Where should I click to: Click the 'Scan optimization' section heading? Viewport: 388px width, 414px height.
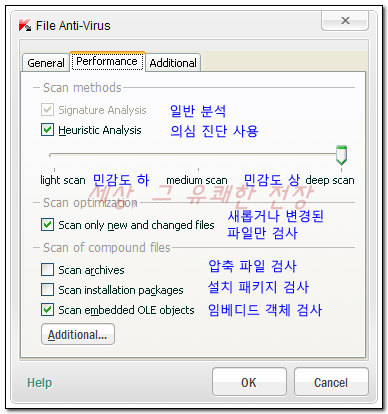point(90,203)
